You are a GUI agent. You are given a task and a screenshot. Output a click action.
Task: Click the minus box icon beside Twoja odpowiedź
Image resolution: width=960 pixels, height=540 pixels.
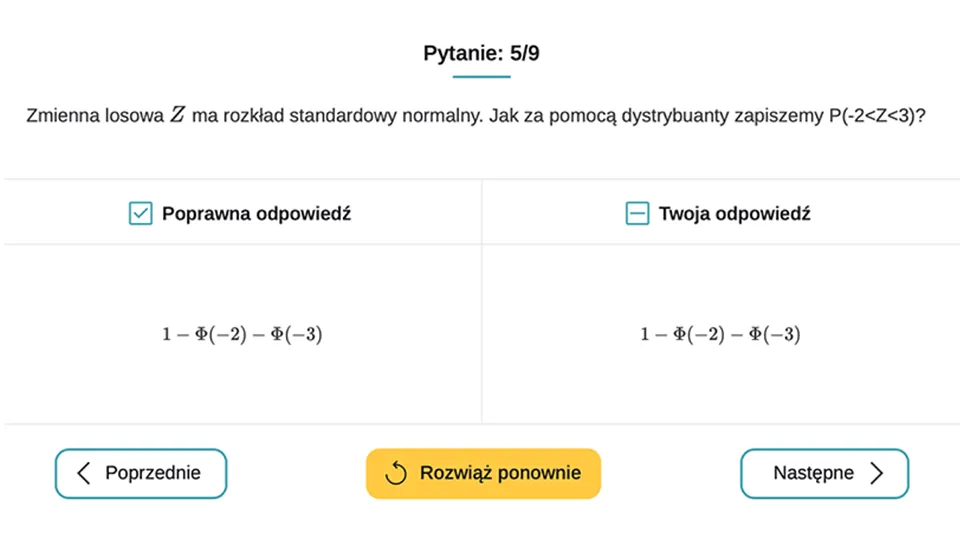tap(637, 214)
